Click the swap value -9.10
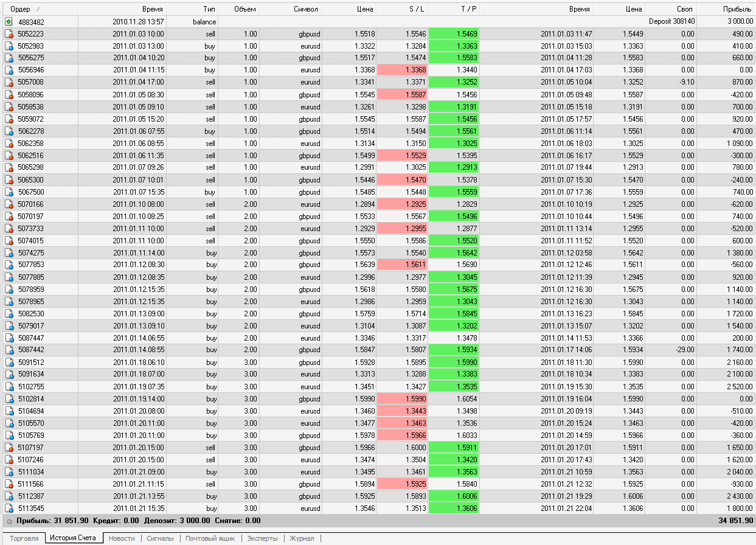The width and height of the screenshot is (756, 545). (686, 82)
